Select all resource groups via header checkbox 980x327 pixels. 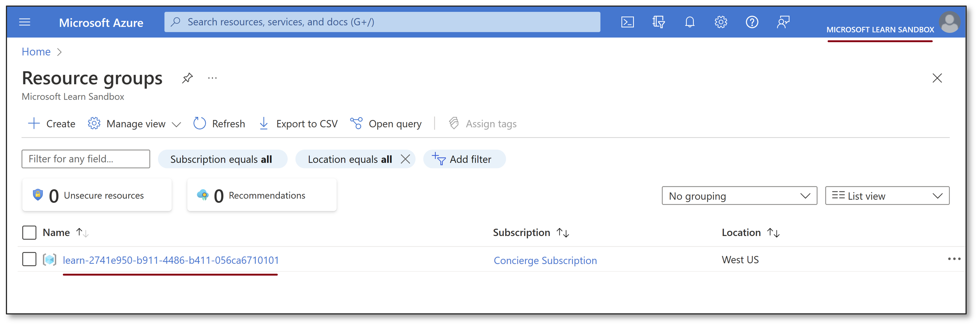coord(29,232)
